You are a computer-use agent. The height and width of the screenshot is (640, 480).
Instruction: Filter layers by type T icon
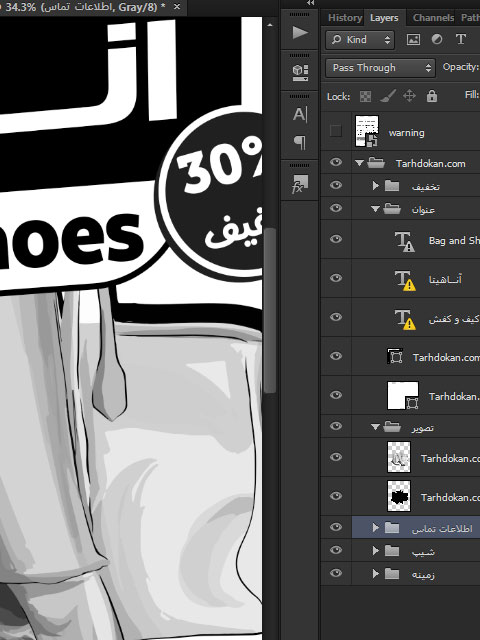[461, 40]
